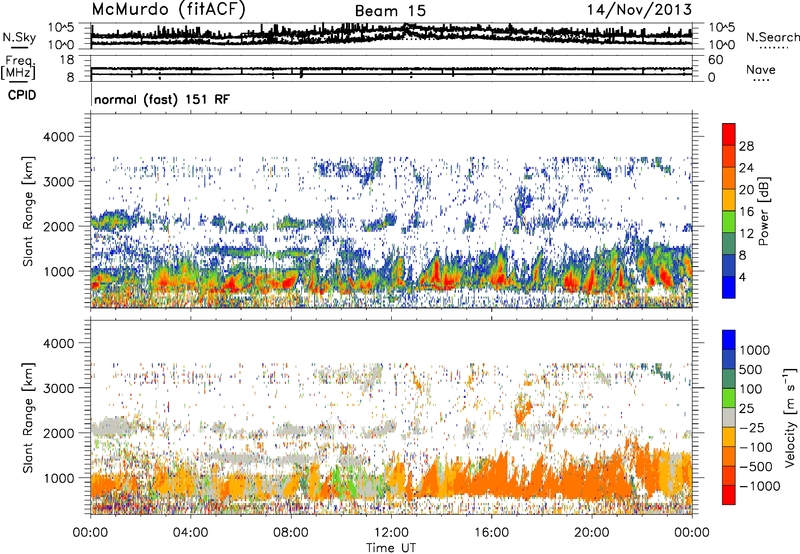Click the '12:00' time axis label
Viewport: 800px width, 554px height.
pyautogui.click(x=391, y=533)
